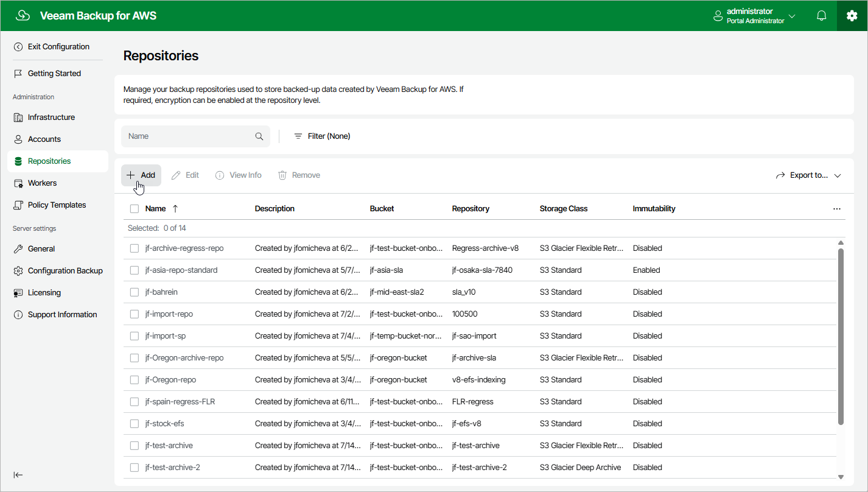Click the General wrench icon

coord(18,249)
